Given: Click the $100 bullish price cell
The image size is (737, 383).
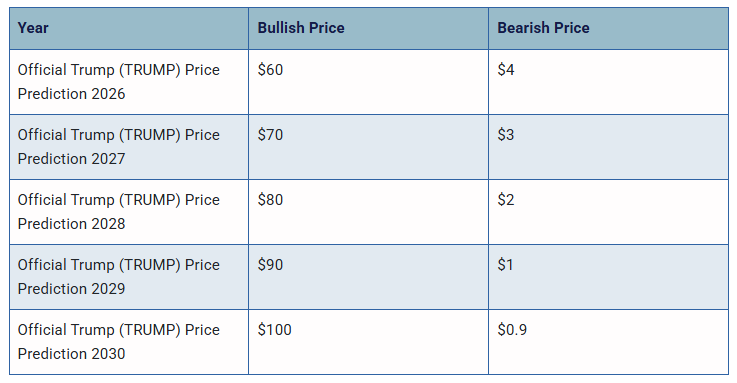Looking at the screenshot, I should 368,342.
